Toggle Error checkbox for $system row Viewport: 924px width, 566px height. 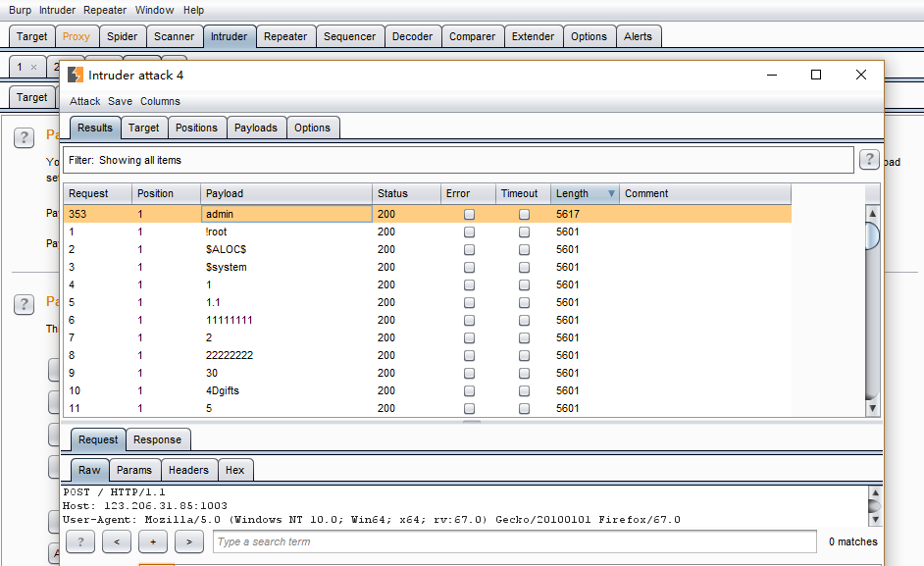click(469, 267)
